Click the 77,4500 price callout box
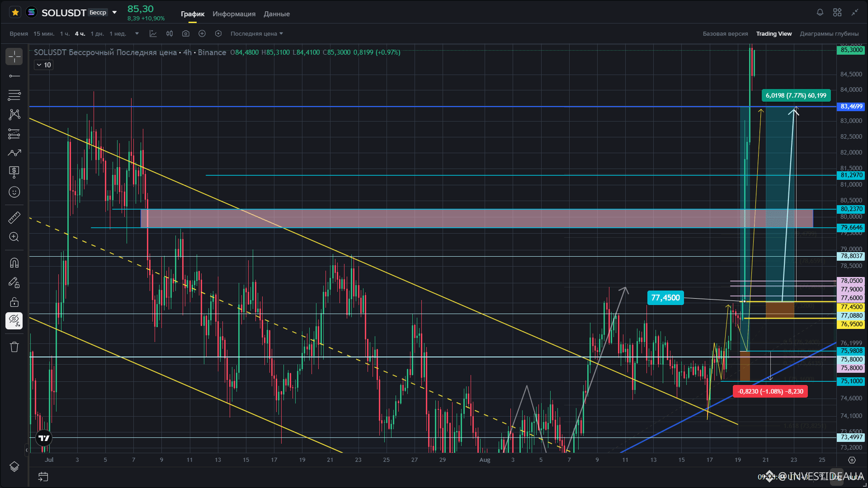 pos(665,298)
